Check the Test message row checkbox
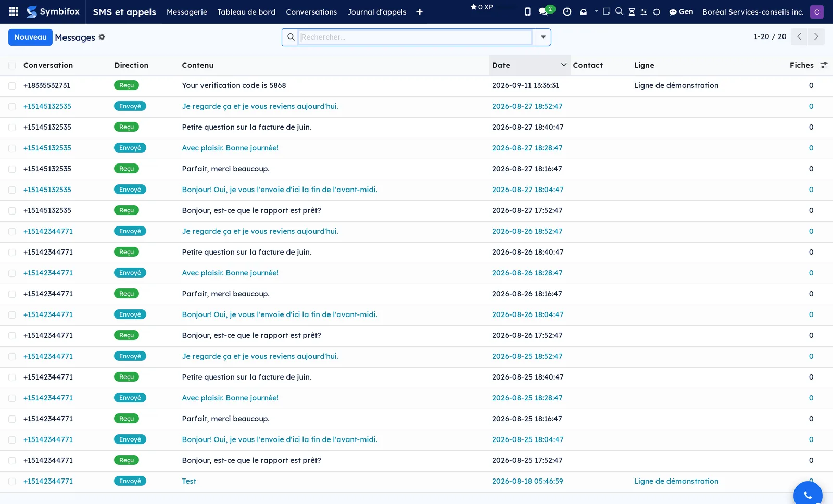Viewport: 833px width, 504px height. coord(12,482)
